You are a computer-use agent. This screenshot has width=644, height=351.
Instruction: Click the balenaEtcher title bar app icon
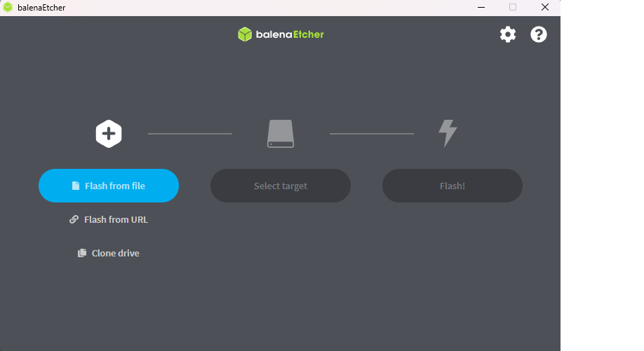pos(8,8)
